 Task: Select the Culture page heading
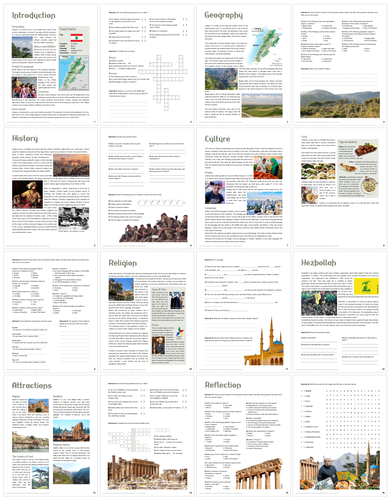tap(217, 139)
